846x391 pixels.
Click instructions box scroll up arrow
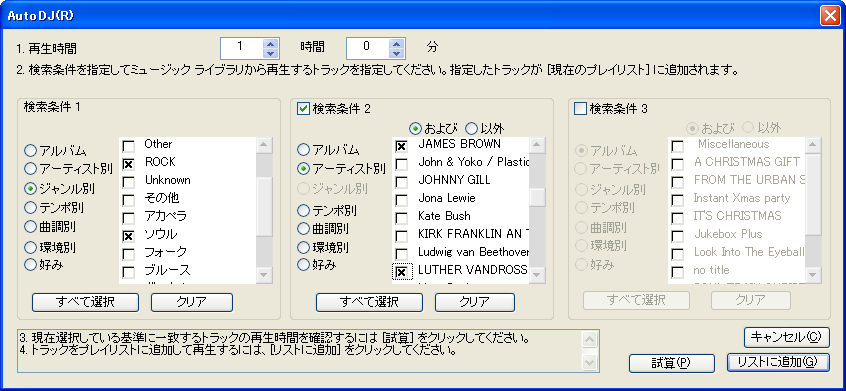(x=590, y=339)
